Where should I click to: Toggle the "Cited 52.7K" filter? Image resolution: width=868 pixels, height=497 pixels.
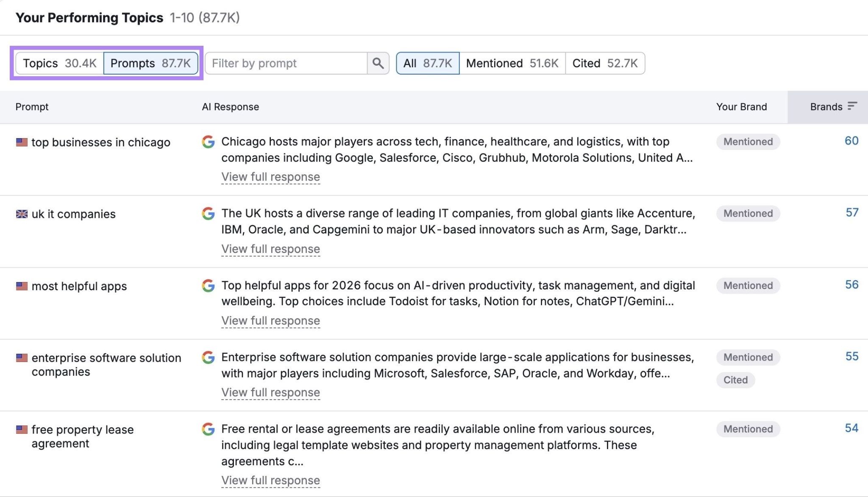click(605, 63)
